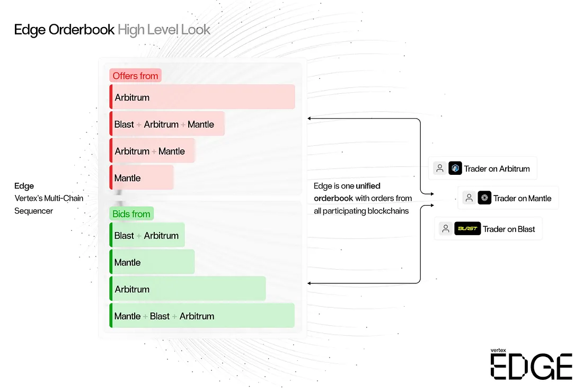
Task: Click the Mantle logo icon
Action: click(484, 198)
